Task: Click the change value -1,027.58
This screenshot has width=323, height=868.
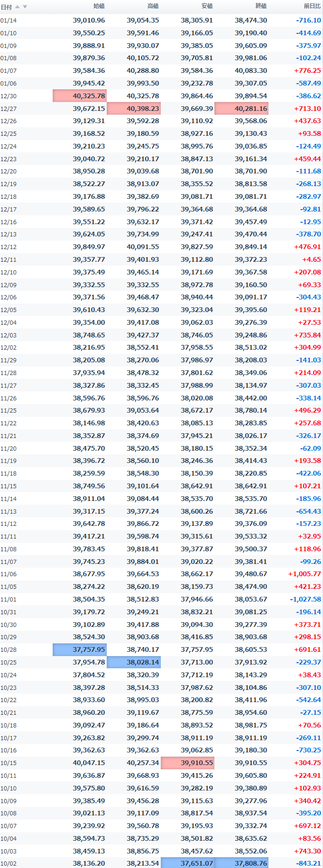Action: tap(306, 599)
